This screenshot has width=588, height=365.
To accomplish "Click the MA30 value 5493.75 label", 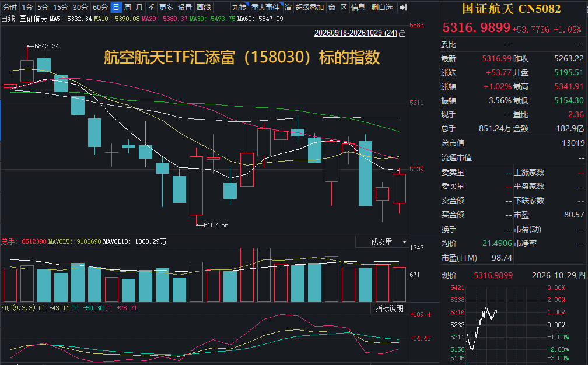I will (212, 19).
